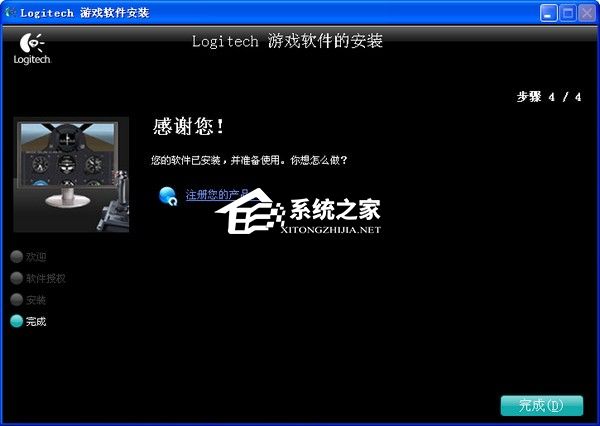Click the Logitech logo in the header
This screenshot has height=426, width=600.
pos(32,49)
